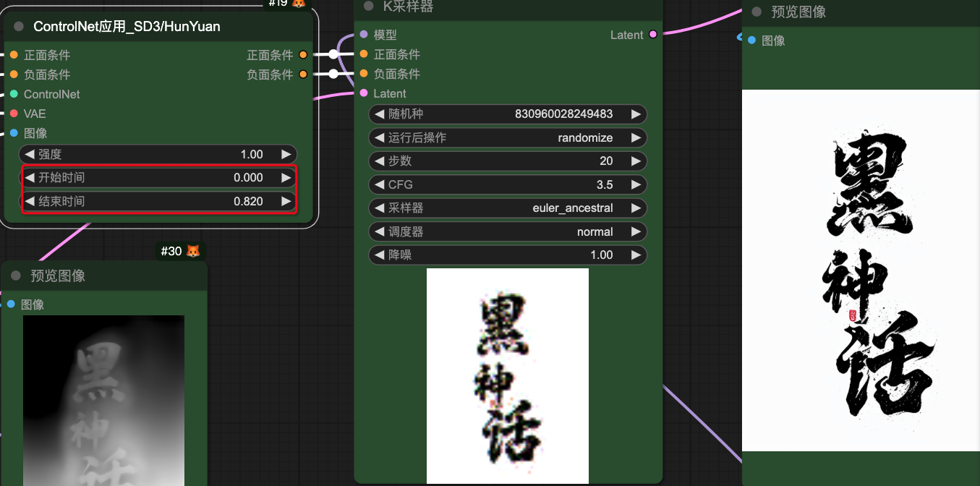Click the red VAE input socket
Image resolution: width=980 pixels, height=486 pixels.
tap(14, 114)
